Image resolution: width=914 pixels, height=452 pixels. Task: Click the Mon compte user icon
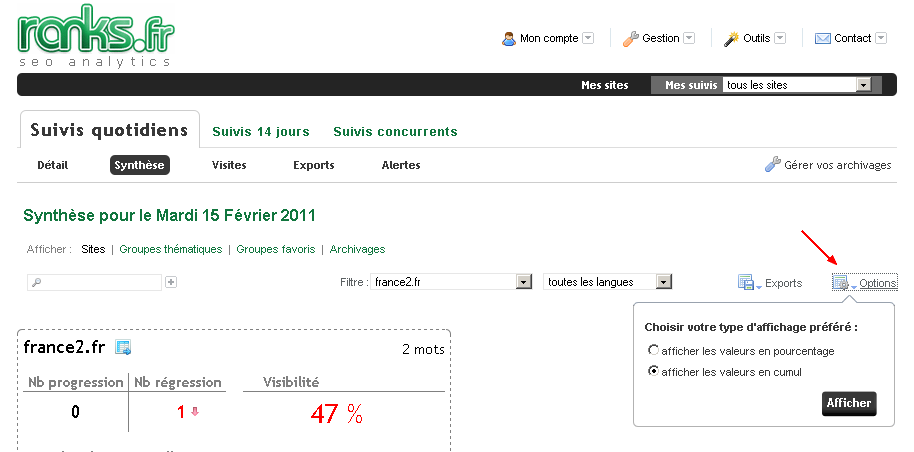click(509, 39)
